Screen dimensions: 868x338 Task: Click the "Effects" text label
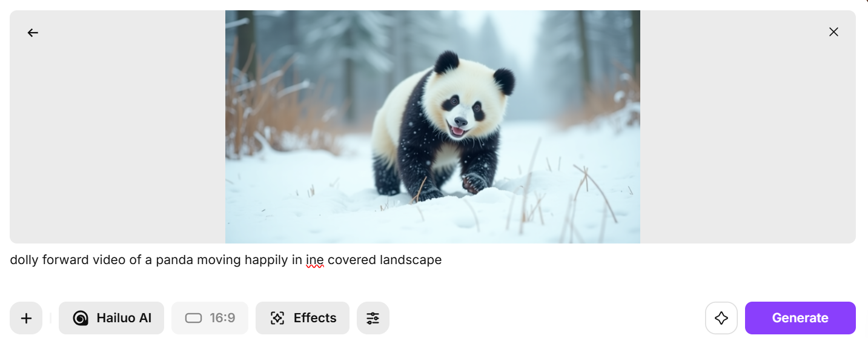point(315,318)
